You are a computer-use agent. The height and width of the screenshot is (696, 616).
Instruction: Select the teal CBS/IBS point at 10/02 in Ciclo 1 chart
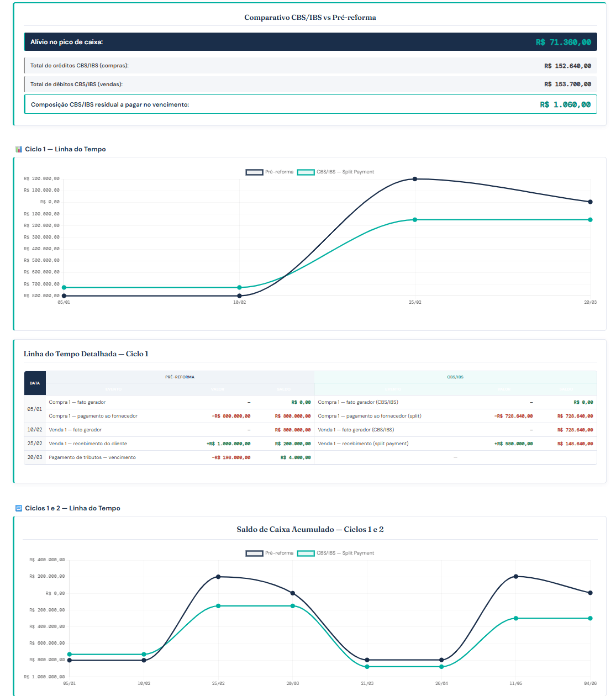[239, 287]
